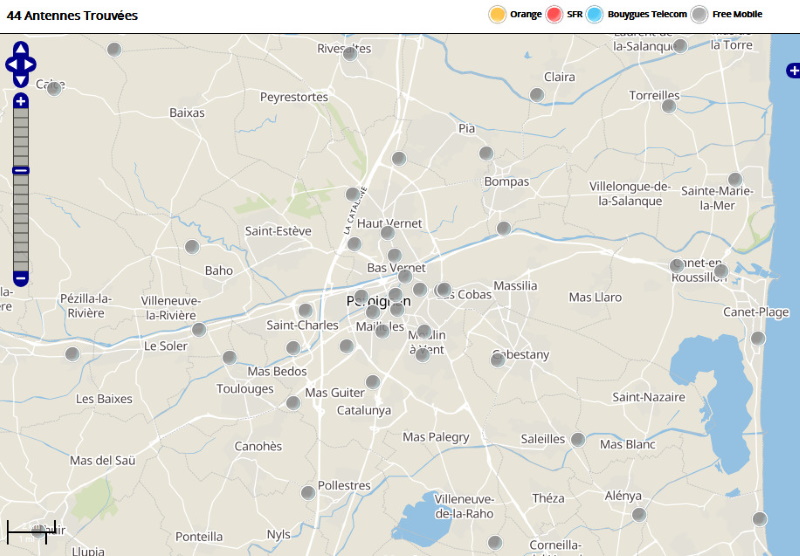Click the Villelongue-de-la-Salanque label
Screen dimensions: 800x556
click(x=630, y=194)
